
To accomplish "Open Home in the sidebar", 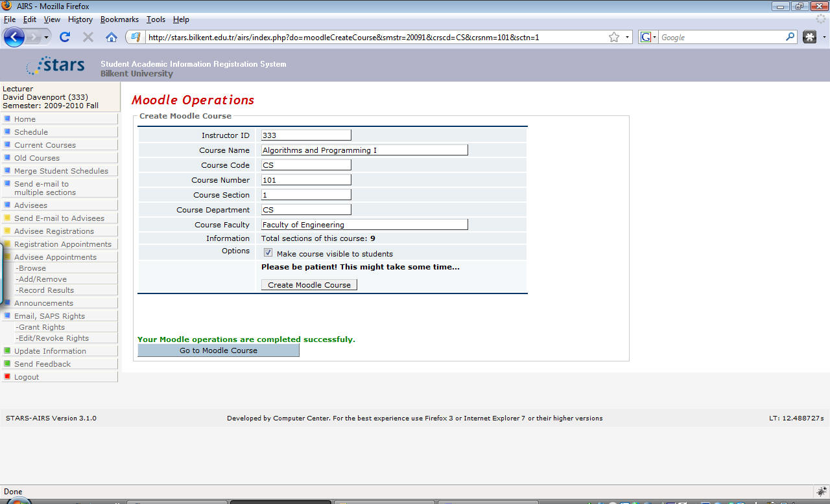I will click(x=60, y=119).
